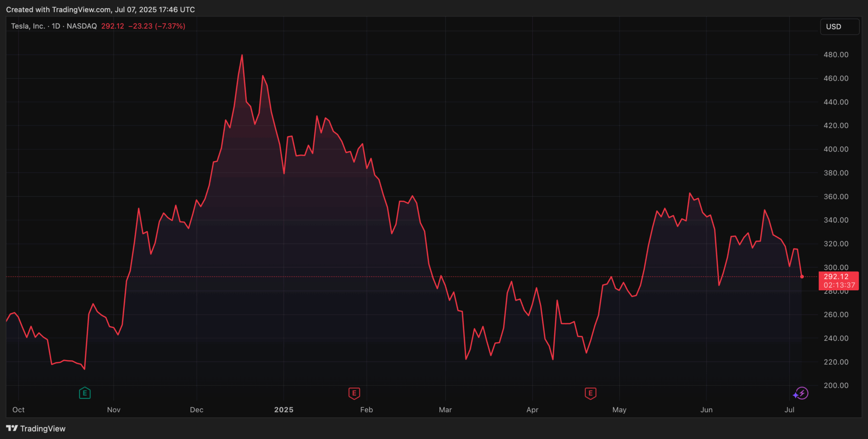The width and height of the screenshot is (868, 439).
Task: Click the 1D interval in the chart legend
Action: pyautogui.click(x=56, y=26)
